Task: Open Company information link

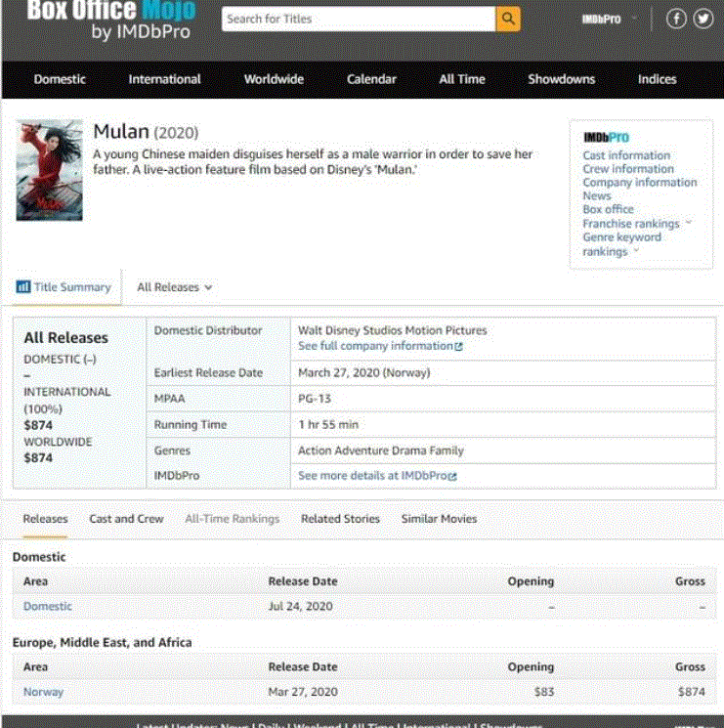Action: [x=640, y=183]
